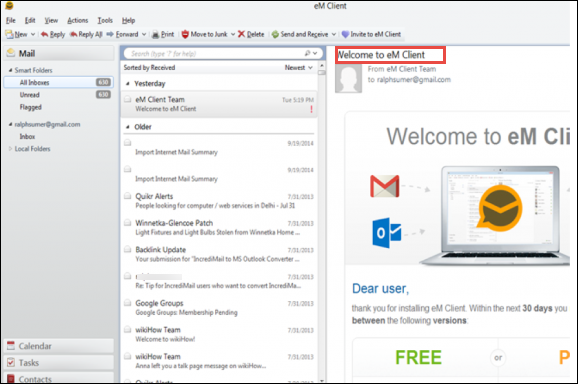Click the Reply All toolbar button
The height and width of the screenshot is (384, 578).
pyautogui.click(x=86, y=34)
